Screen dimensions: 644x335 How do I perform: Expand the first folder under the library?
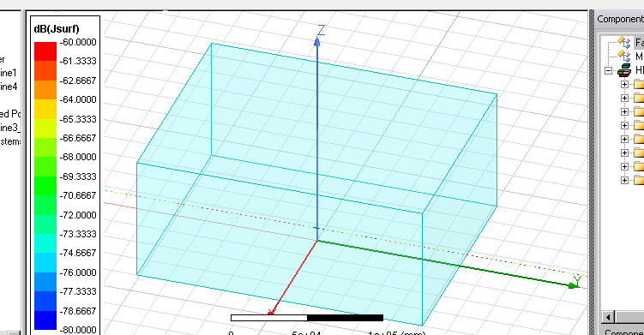click(x=624, y=85)
